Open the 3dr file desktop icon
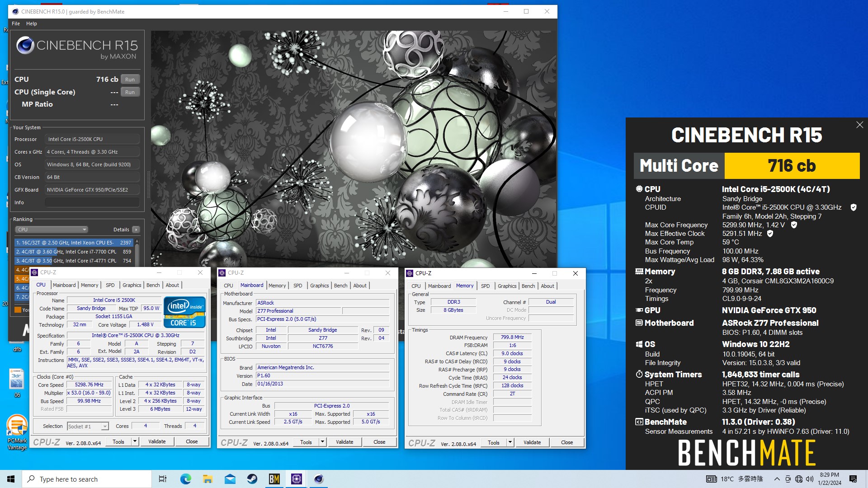This screenshot has width=868, height=488. coord(17,383)
